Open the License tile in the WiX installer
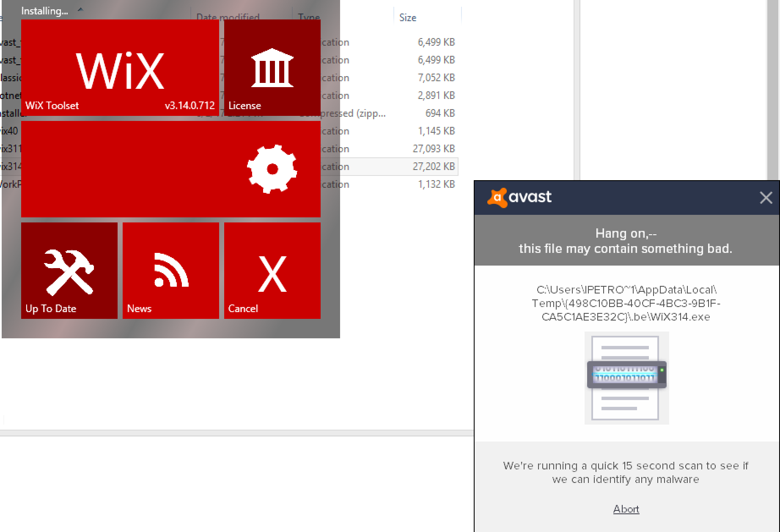780x532 pixels. tap(272, 68)
